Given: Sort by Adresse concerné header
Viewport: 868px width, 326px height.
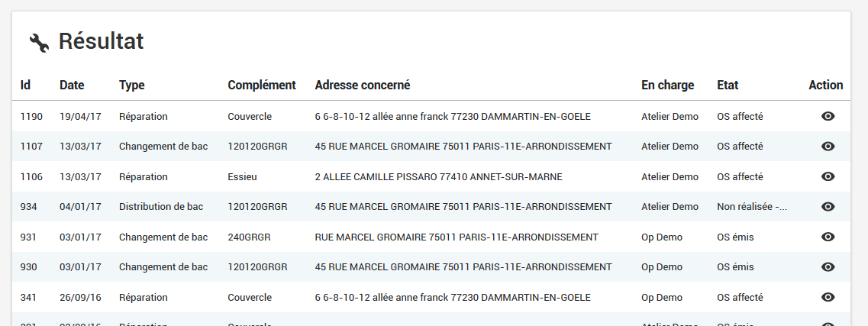Looking at the screenshot, I should (362, 86).
